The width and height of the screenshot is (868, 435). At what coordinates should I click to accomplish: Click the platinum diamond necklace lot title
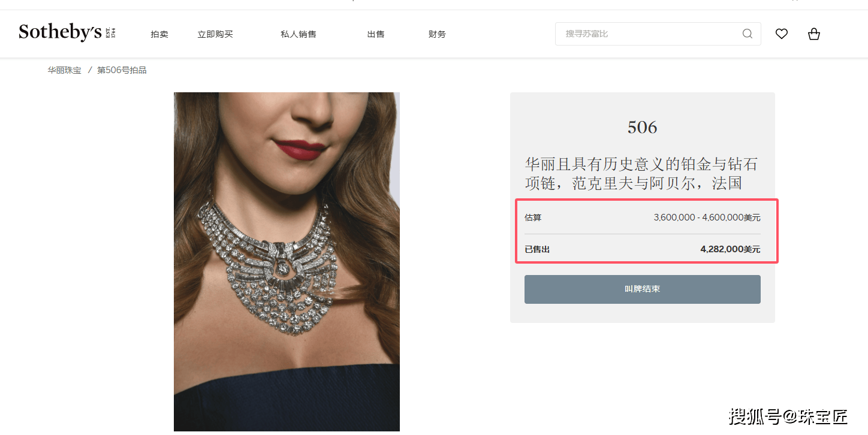coord(641,173)
